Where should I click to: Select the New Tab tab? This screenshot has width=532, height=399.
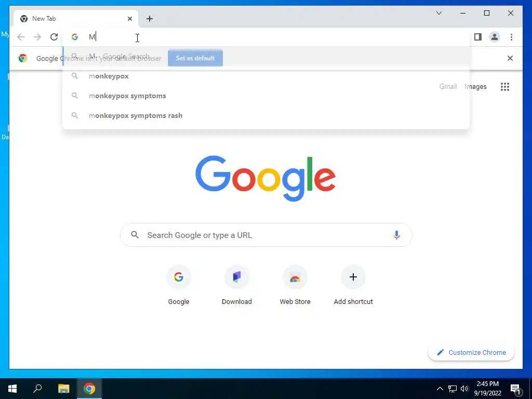coord(76,19)
